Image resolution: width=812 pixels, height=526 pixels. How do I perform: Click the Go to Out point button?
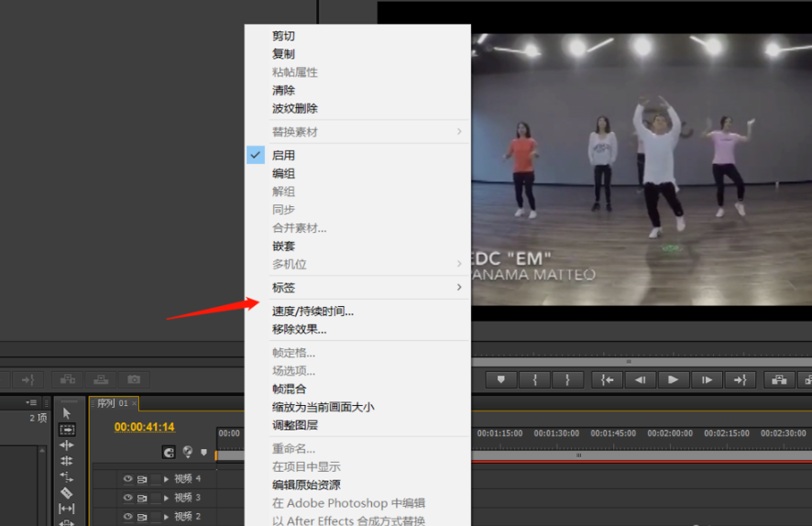point(740,379)
